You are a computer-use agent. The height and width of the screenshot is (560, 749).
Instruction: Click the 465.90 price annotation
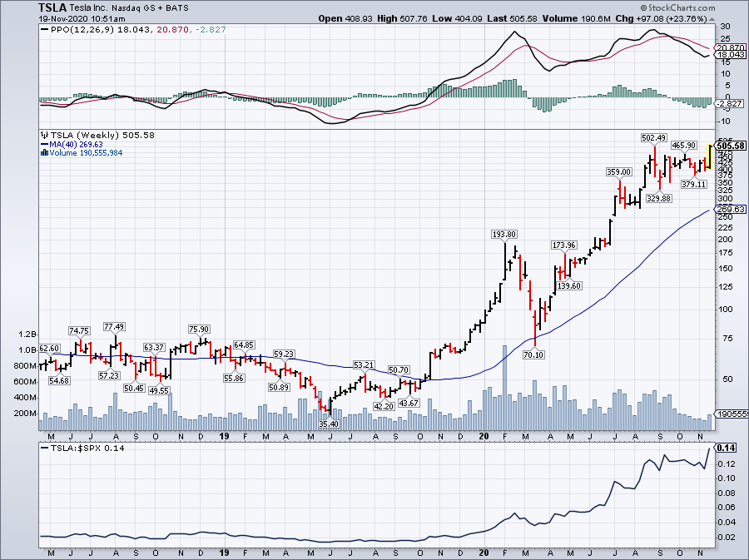pos(684,145)
